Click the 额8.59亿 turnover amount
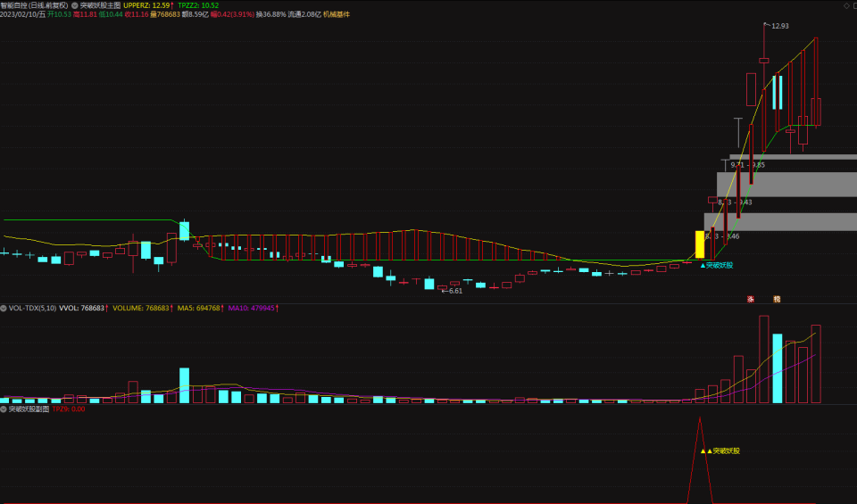Screen dimensions: 857x504 coord(196,15)
